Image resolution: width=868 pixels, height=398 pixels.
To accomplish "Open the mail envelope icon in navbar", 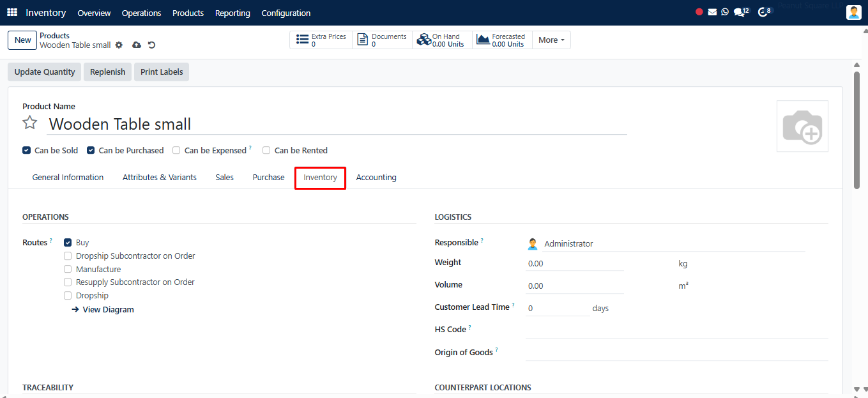I will click(712, 12).
